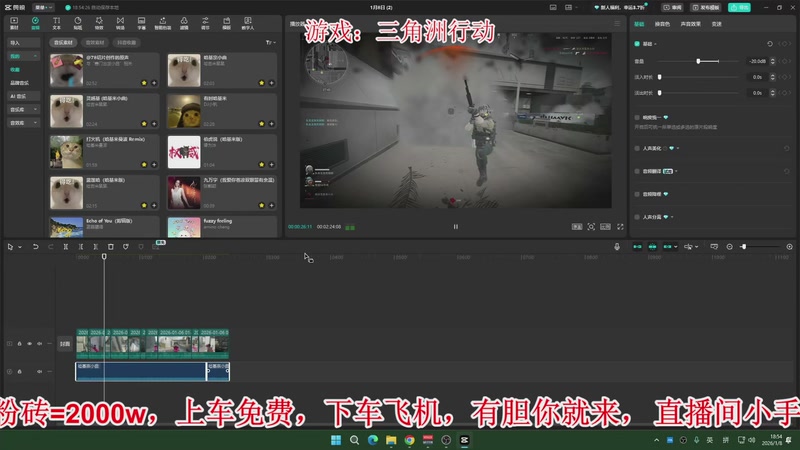Open the Text (文本) tool tab
The width and height of the screenshot is (800, 450).
pyautogui.click(x=56, y=23)
